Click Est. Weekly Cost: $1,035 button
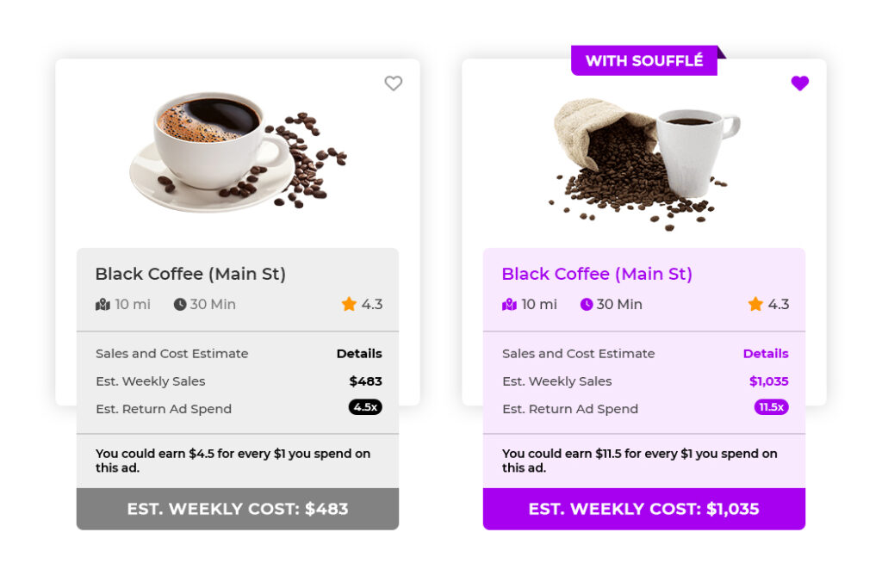 644,509
